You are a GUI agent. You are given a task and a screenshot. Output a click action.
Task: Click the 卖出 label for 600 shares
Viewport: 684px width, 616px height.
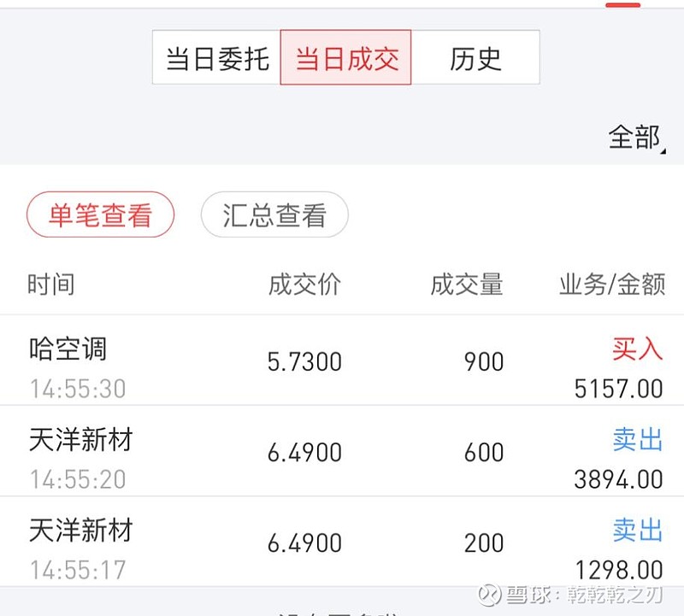point(637,439)
